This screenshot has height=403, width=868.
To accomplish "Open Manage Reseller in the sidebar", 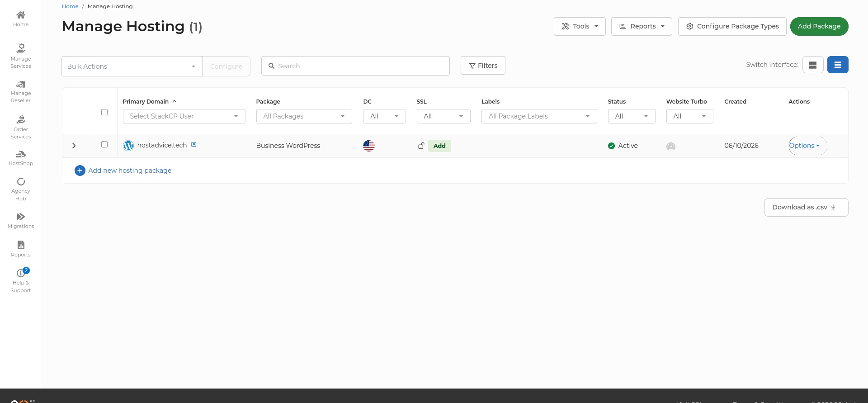I will pos(21,92).
